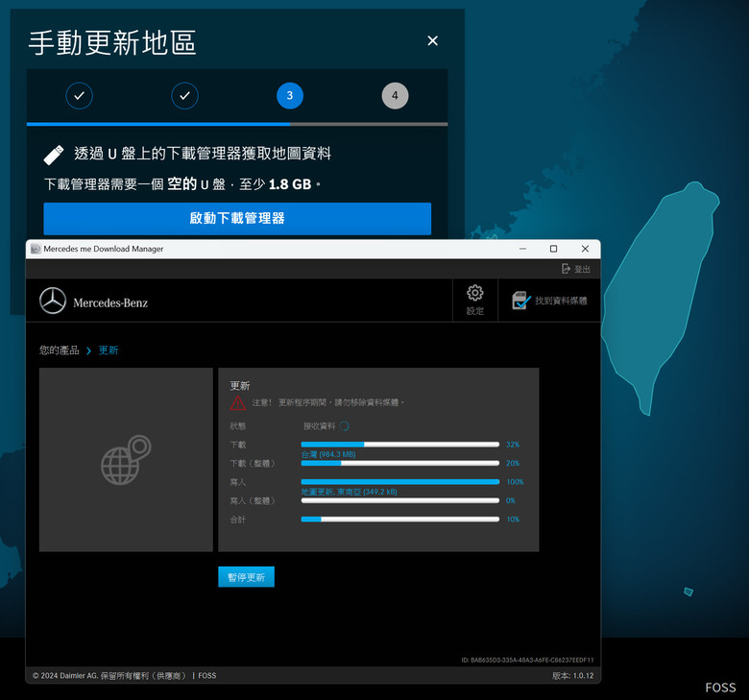Click small island region on map
749x700 pixels.
(x=689, y=592)
